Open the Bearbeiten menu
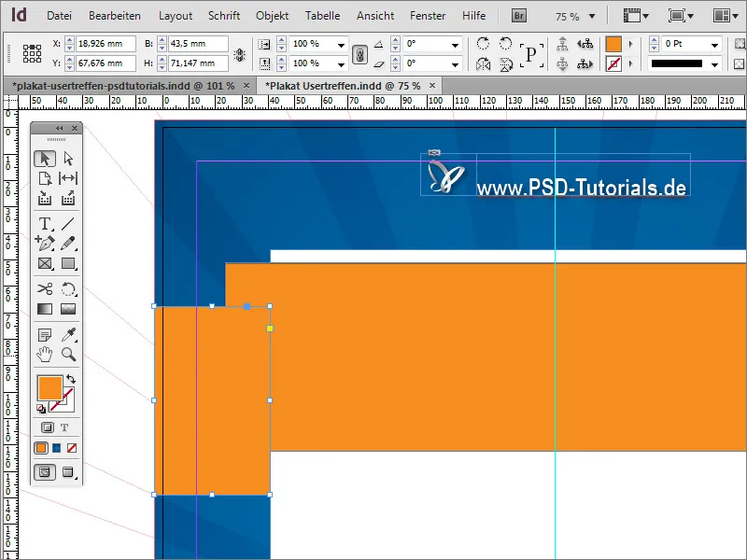747x560 pixels. 114,16
